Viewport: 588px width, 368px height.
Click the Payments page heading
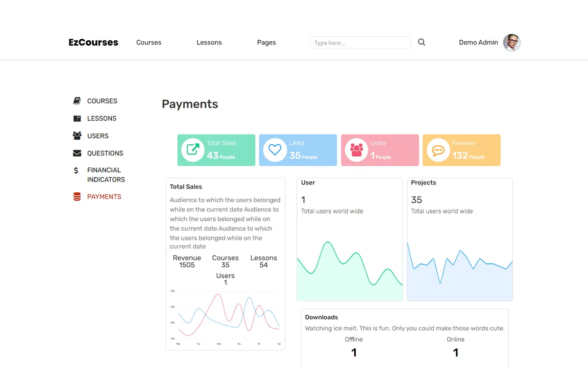point(190,104)
